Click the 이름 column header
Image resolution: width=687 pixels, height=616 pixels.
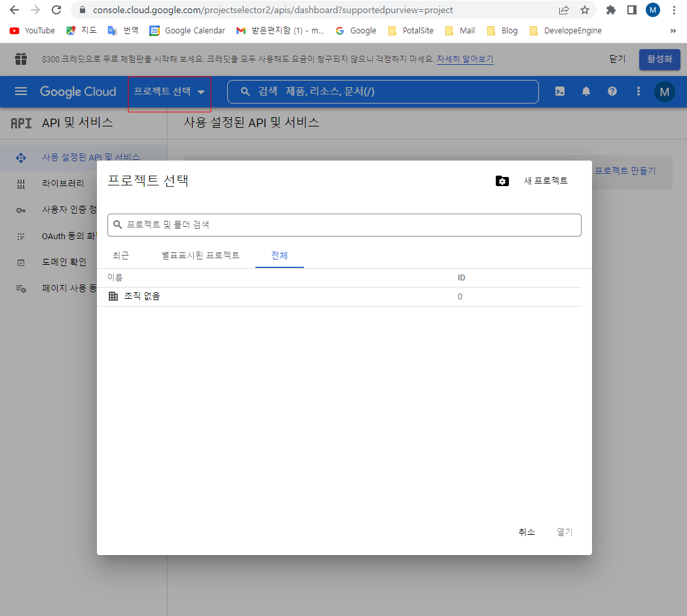tap(115, 278)
